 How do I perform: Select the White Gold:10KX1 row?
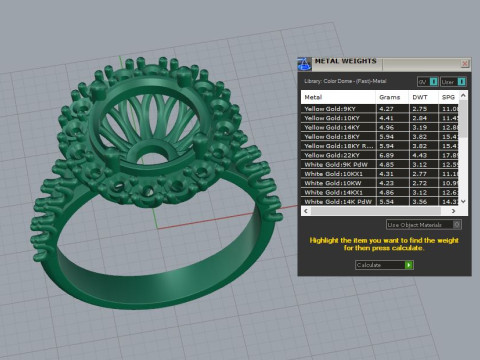click(x=380, y=174)
